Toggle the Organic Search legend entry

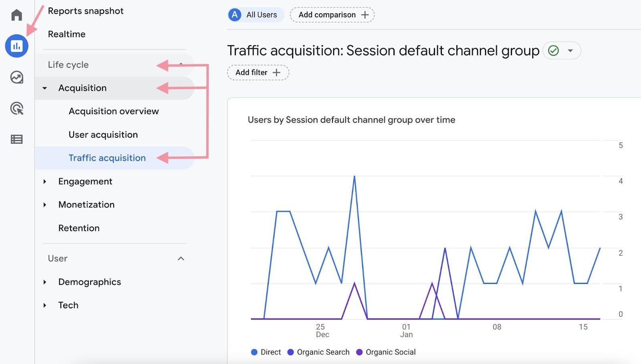click(x=318, y=352)
